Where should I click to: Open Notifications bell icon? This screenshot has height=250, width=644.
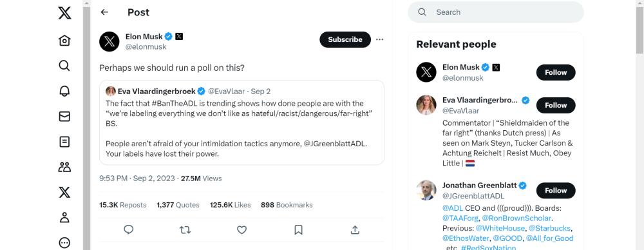[x=64, y=91]
